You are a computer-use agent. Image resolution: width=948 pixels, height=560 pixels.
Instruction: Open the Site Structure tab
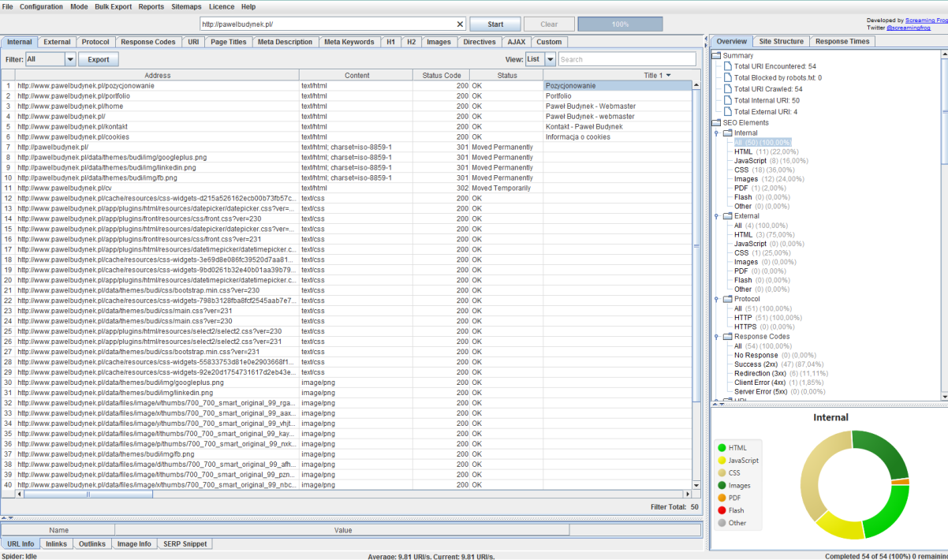point(782,42)
